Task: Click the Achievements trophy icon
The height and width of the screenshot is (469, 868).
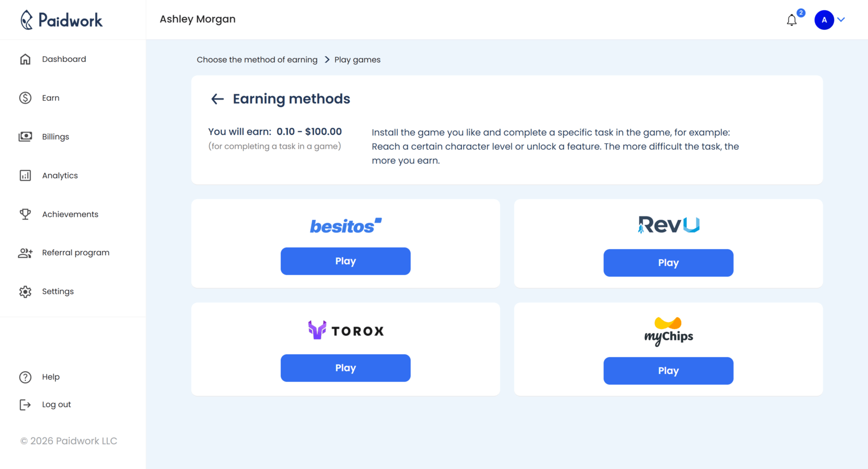Action: point(26,214)
